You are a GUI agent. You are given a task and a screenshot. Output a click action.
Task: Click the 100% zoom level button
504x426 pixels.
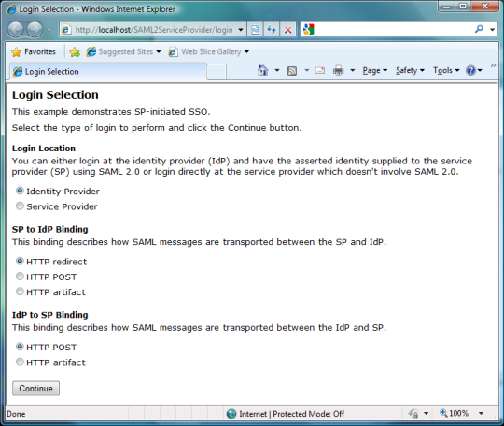pyautogui.click(x=455, y=413)
